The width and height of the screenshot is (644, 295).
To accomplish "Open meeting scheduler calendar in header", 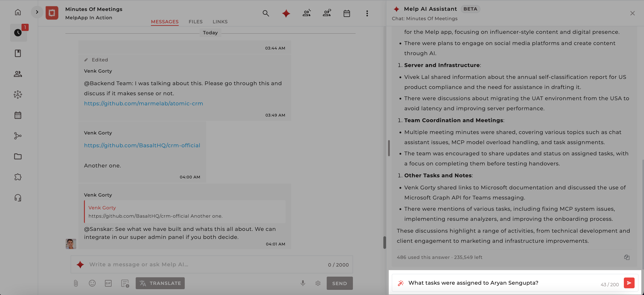I will click(x=347, y=13).
